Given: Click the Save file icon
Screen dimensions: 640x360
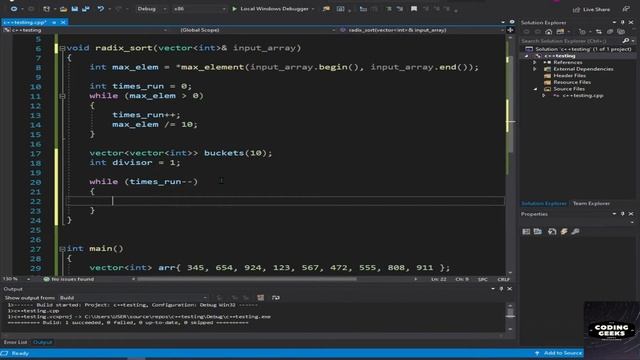Looking at the screenshot, I should click(x=75, y=9).
